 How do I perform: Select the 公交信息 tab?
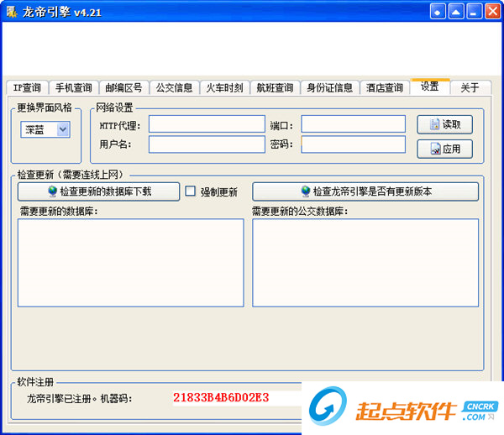[x=174, y=87]
